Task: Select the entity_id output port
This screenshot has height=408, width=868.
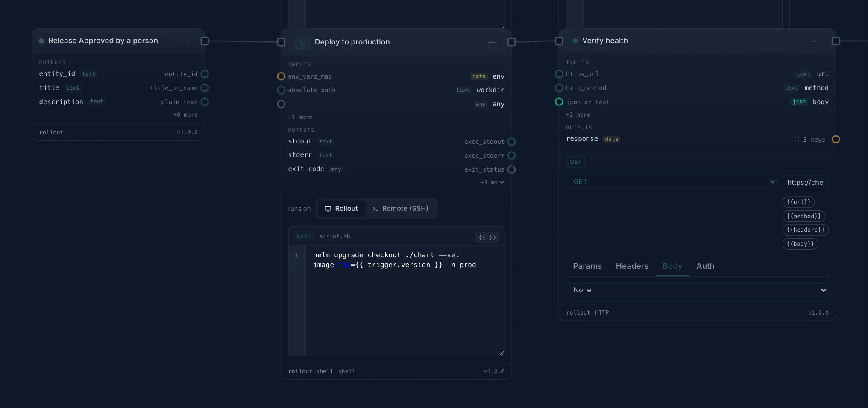Action: (x=205, y=74)
